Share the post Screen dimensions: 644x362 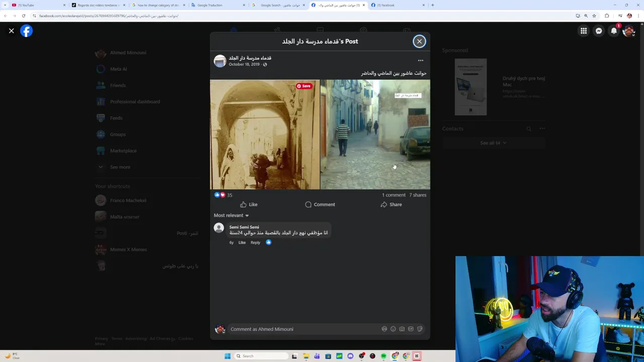click(x=391, y=205)
